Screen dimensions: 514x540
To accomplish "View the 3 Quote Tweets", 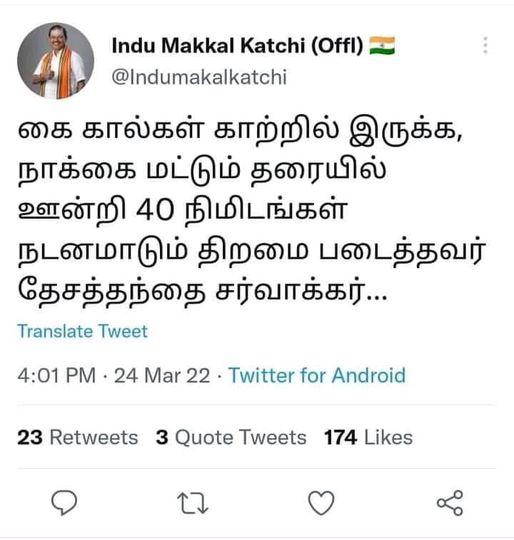I will (231, 437).
